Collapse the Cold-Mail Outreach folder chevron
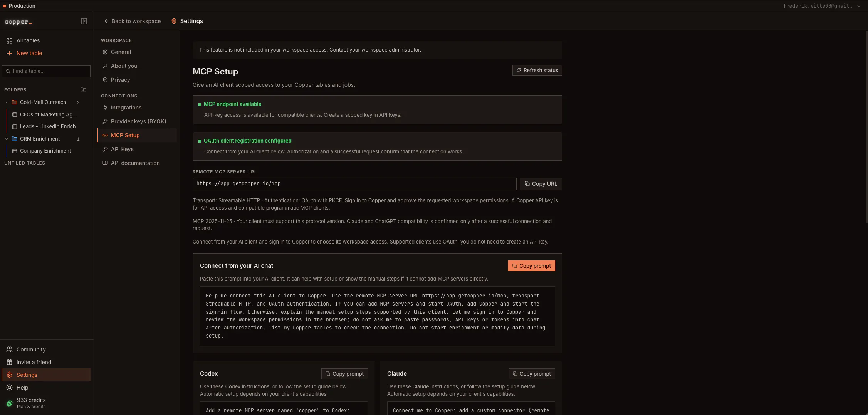 click(7, 102)
